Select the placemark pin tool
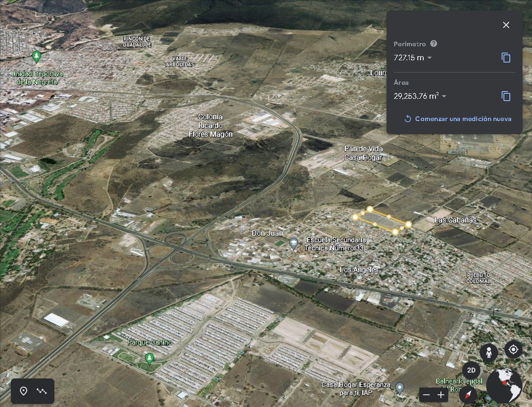532x407 pixels. point(24,391)
